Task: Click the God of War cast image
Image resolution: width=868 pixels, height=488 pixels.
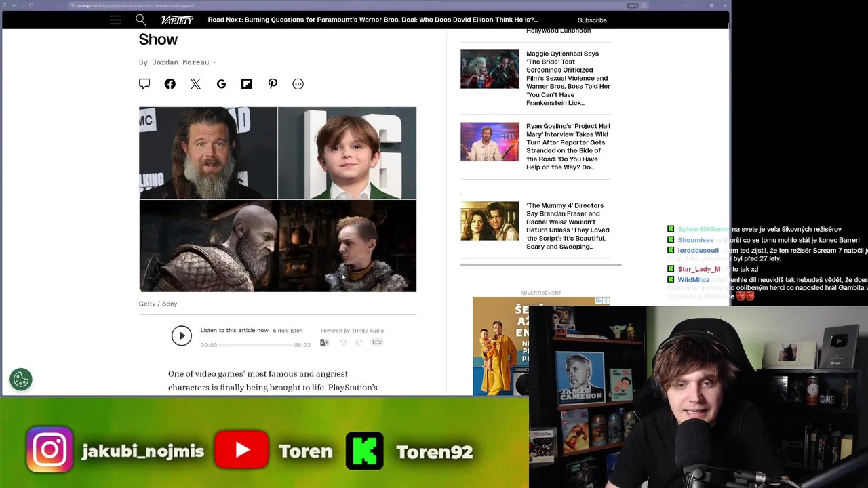Action: click(x=277, y=199)
